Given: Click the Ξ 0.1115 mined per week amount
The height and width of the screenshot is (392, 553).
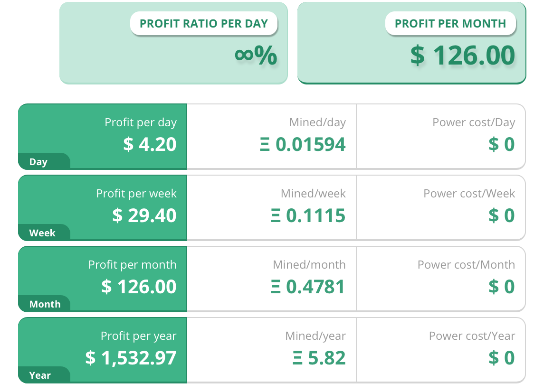Looking at the screenshot, I should [308, 215].
